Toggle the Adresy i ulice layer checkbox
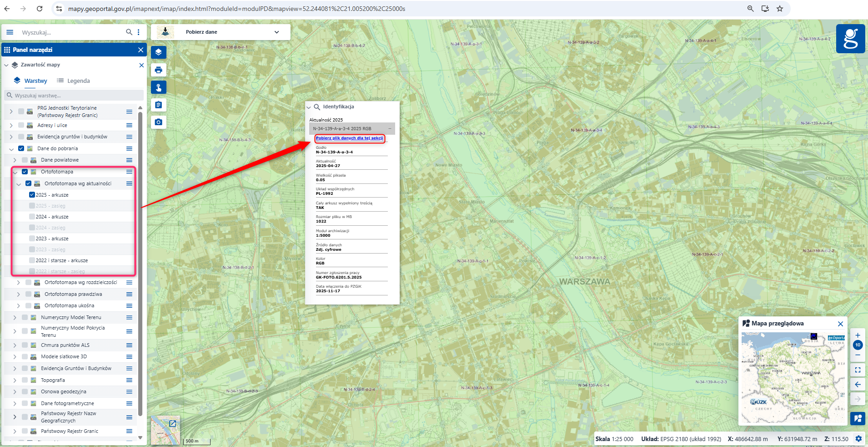 click(21, 125)
